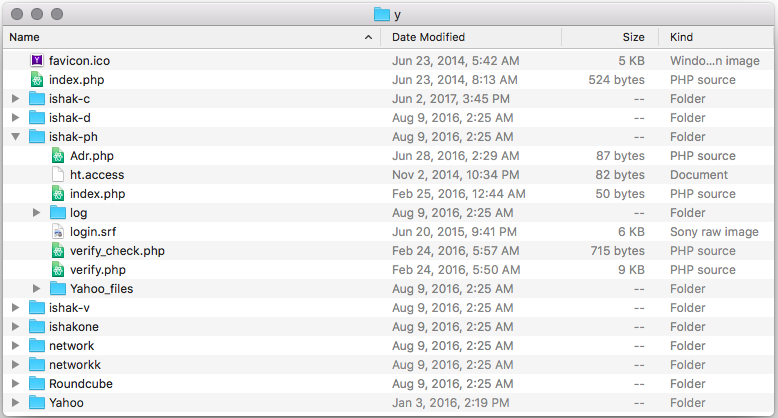Click the login.srf image file icon

58,232
